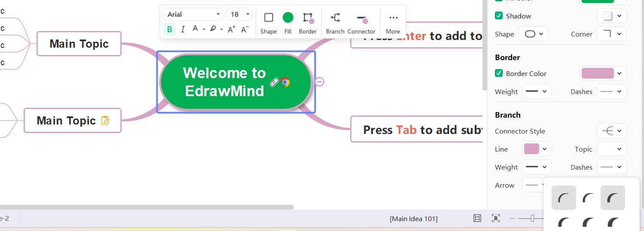This screenshot has height=231, width=644.
Task: Select the Press Enter to add topic node
Action: pos(417,35)
